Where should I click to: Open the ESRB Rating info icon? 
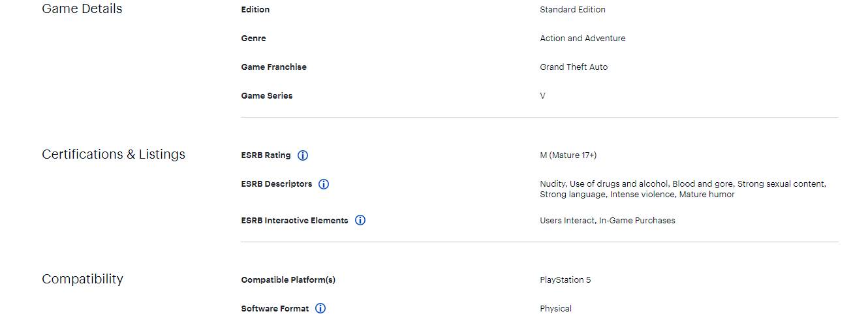[x=303, y=155]
